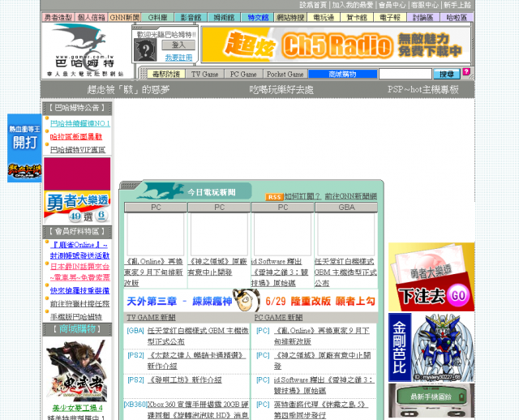This screenshot has width=519, height=420.
Task: Open the 手機版 Bahamut link
Action: 76,317
